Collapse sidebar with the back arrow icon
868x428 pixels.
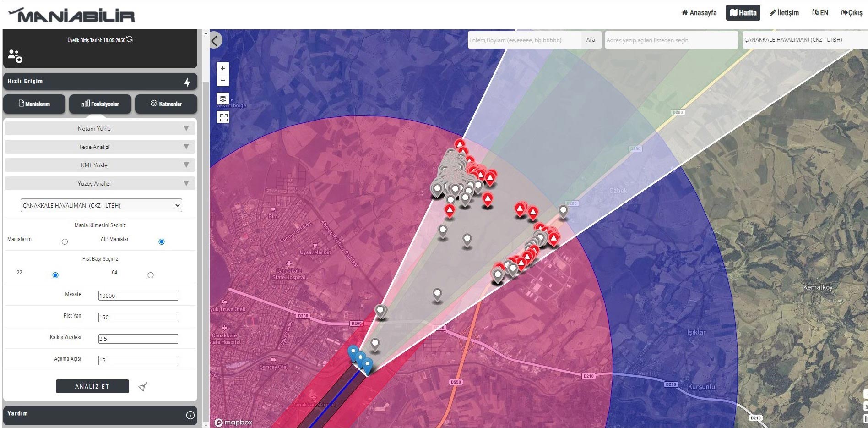[215, 40]
